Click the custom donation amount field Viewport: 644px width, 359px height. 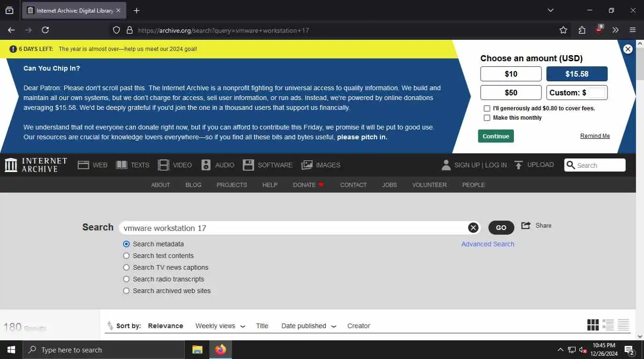click(x=597, y=93)
